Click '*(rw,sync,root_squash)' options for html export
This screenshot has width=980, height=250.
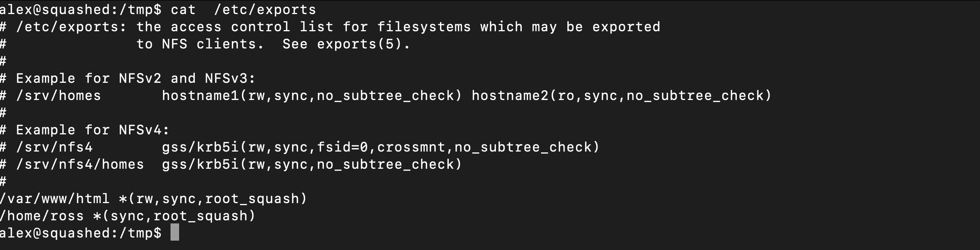click(213, 199)
